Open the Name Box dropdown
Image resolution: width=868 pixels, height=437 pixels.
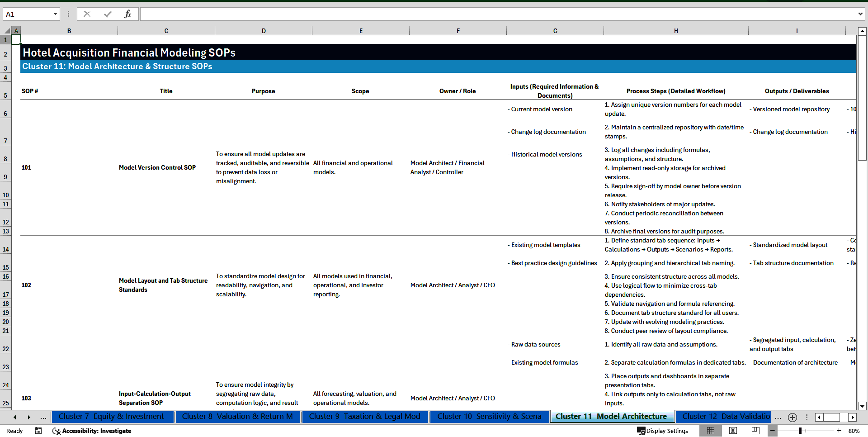56,14
